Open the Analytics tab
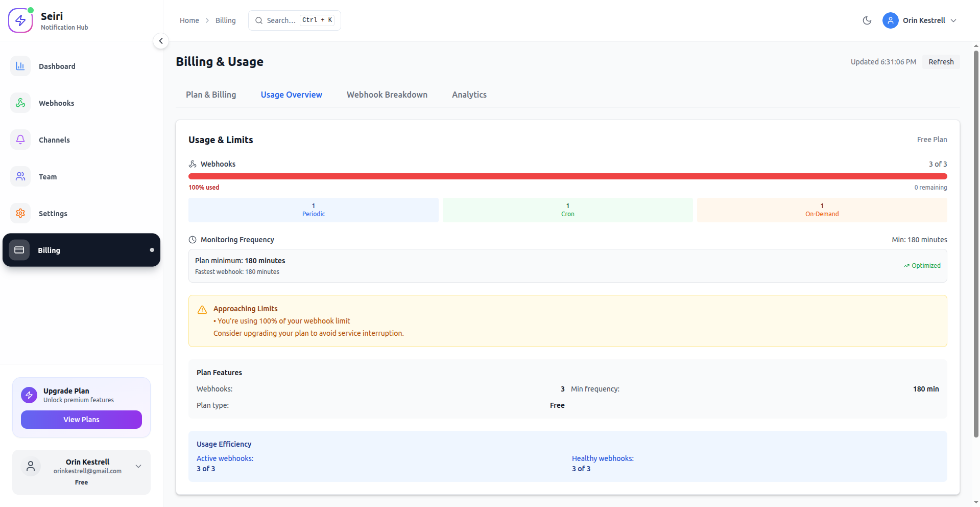980x507 pixels. 469,95
